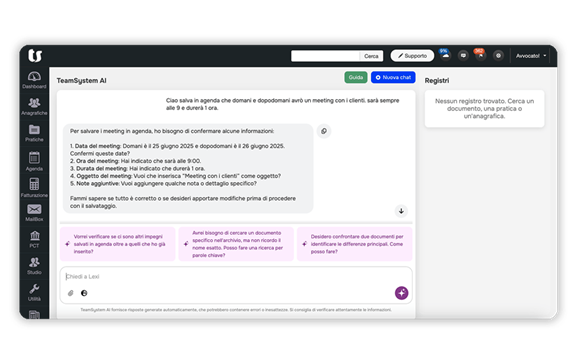Click the TeamSystem AI heading

click(82, 80)
